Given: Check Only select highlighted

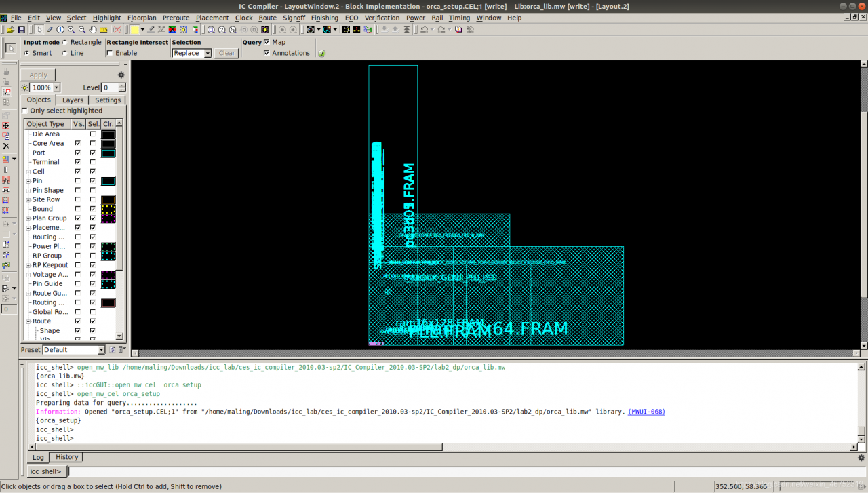Looking at the screenshot, I should pyautogui.click(x=25, y=111).
